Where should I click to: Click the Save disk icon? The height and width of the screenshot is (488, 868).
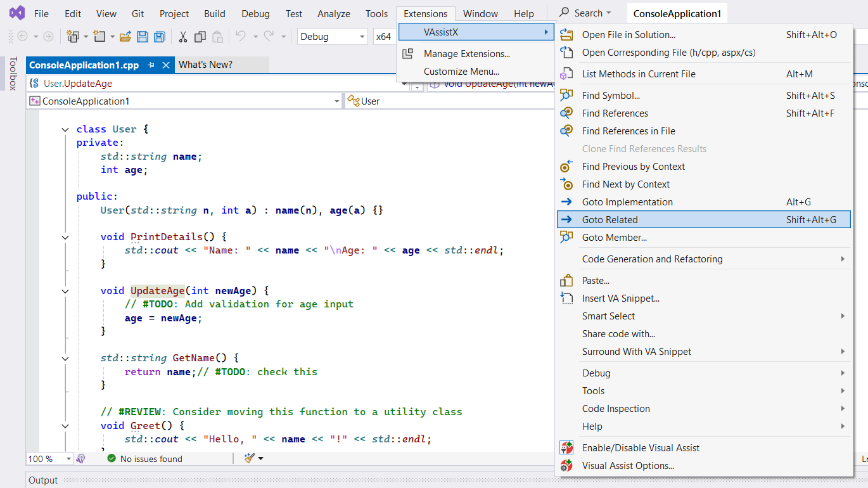143,37
